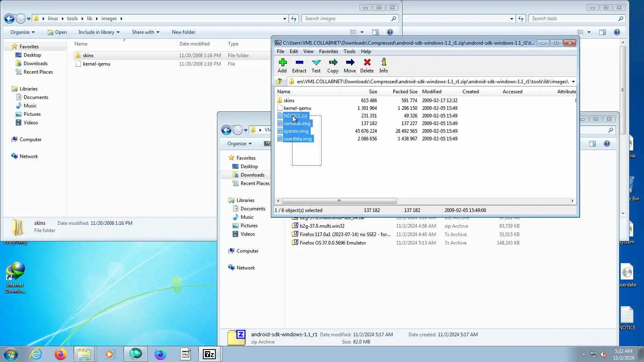The height and width of the screenshot is (362, 644).
Task: Expand the 7-Zip path history dropdown
Action: click(573, 82)
